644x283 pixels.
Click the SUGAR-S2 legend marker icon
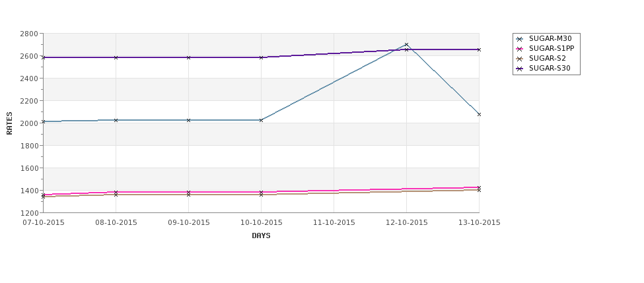(x=520, y=59)
